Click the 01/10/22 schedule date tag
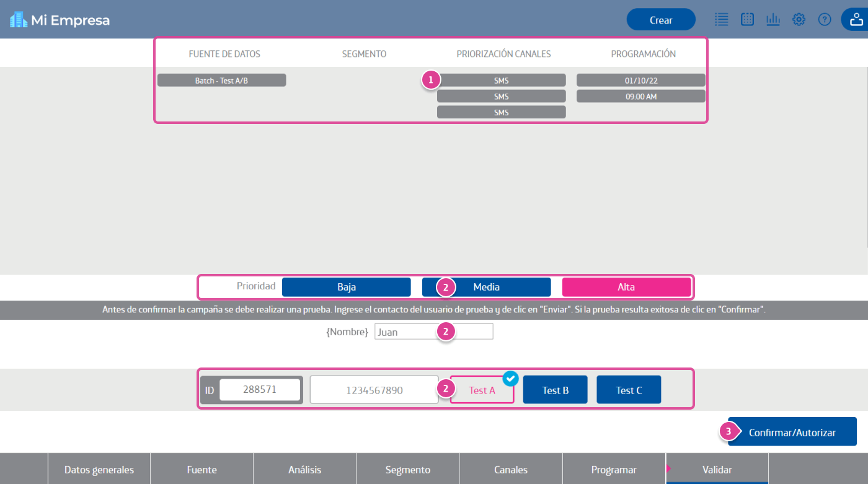 641,81
